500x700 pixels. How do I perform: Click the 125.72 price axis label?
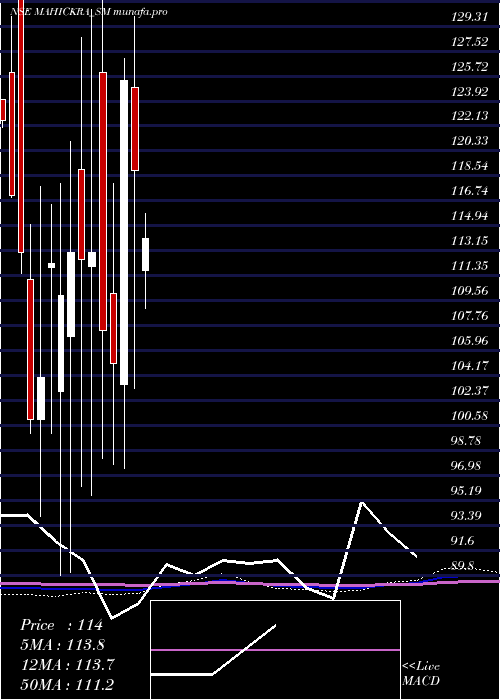[x=470, y=67]
